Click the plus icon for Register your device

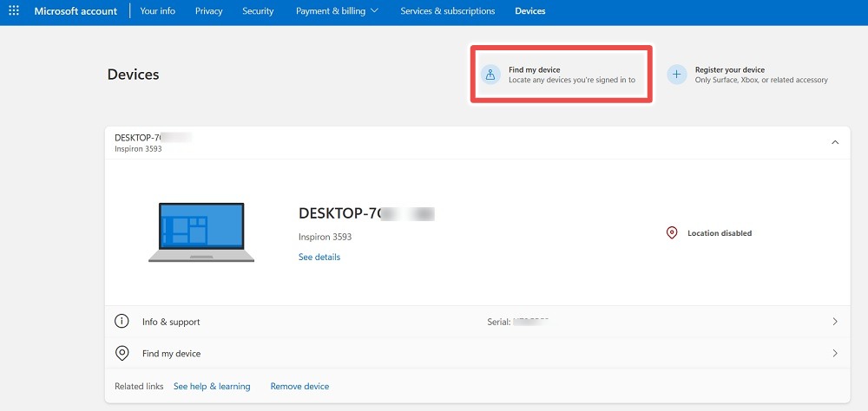coord(676,74)
